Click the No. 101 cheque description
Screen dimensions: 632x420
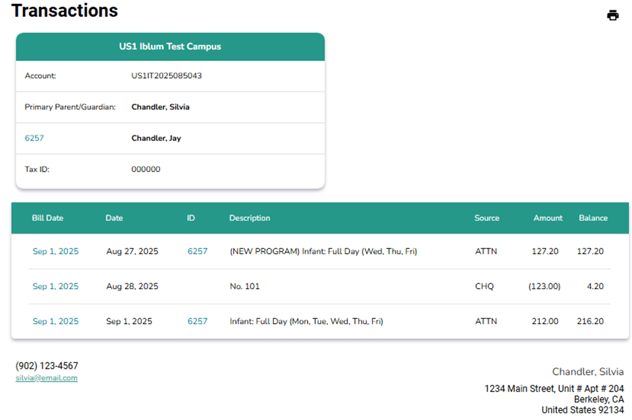point(244,287)
